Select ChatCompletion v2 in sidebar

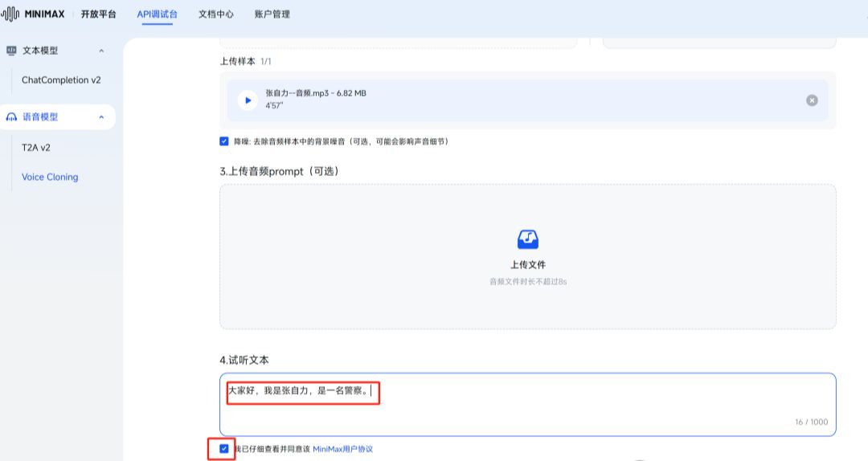pos(61,80)
